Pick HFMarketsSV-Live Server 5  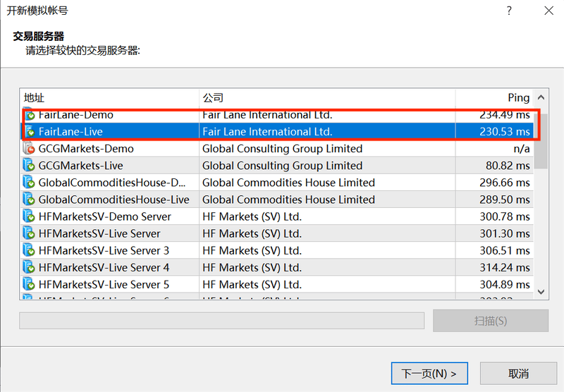click(276, 284)
